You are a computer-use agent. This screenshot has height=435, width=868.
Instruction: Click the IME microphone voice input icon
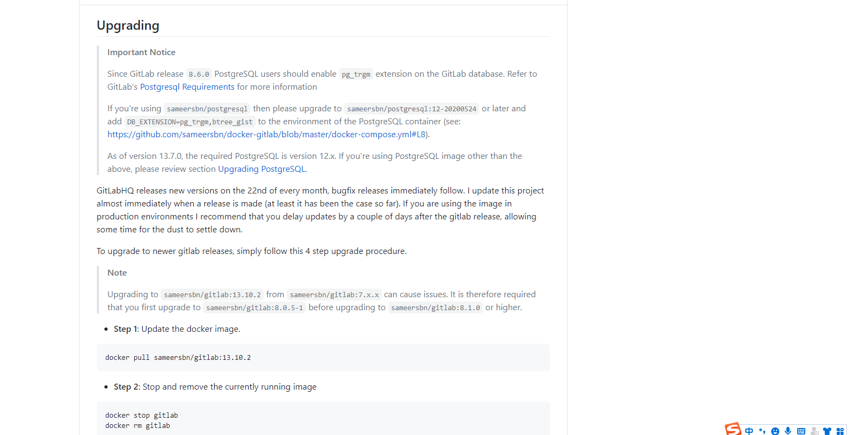pyautogui.click(x=788, y=431)
